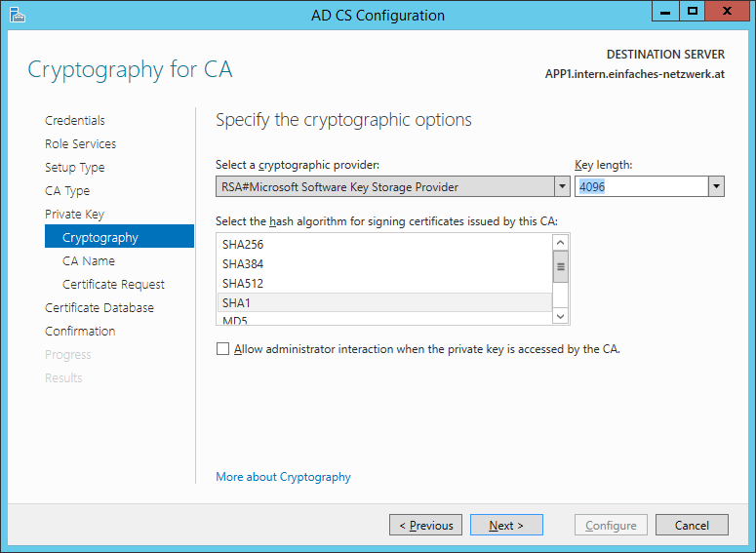Screen dimensions: 756x553
Task: Click Next to continue
Action: (506, 526)
